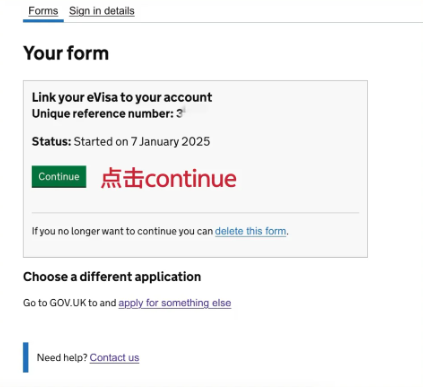This screenshot has height=387, width=423.
Task: Click the blue vertical bar beside Need help
Action: [26, 357]
